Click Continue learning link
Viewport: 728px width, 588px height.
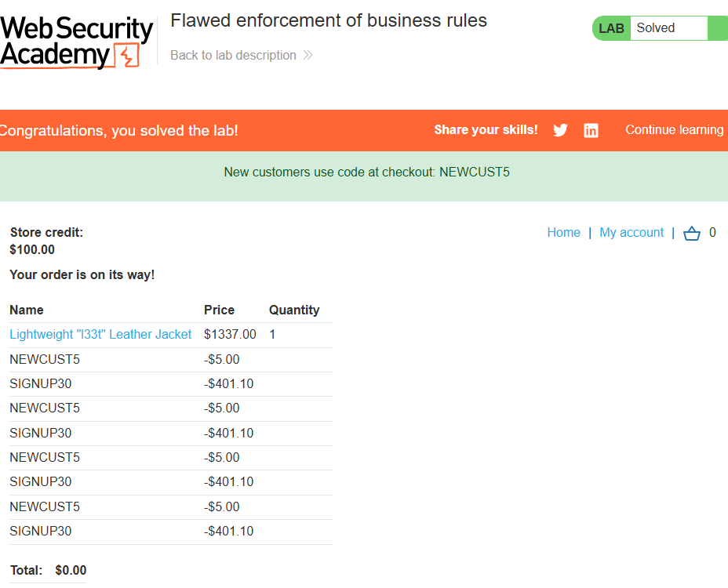coord(674,129)
